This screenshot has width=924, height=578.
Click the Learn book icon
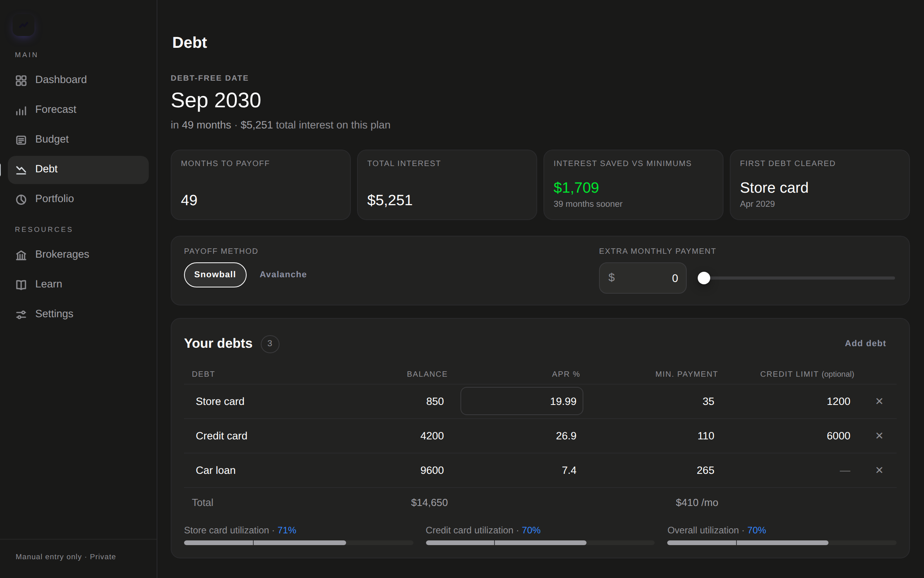pyautogui.click(x=21, y=285)
